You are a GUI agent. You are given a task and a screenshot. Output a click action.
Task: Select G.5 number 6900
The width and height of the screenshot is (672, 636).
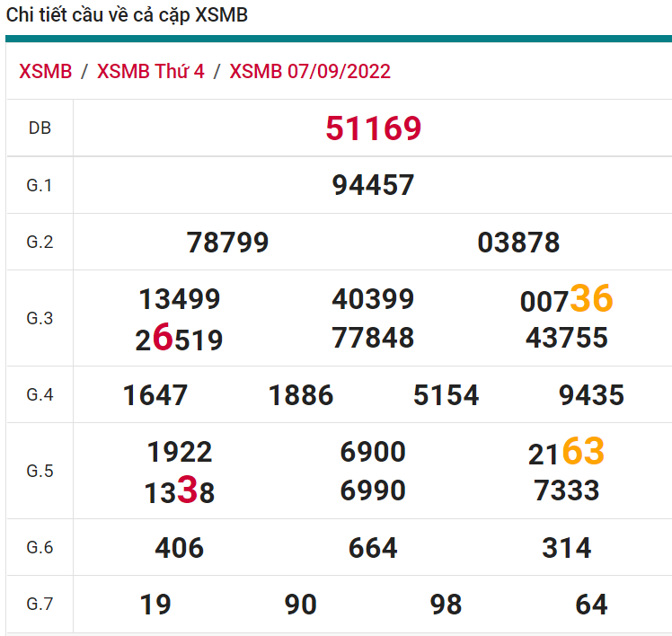point(373,452)
